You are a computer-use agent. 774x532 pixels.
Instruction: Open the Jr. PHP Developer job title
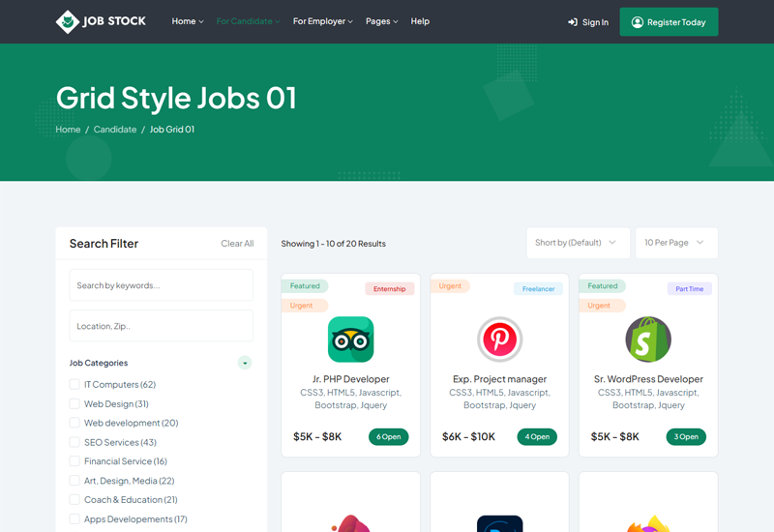click(x=350, y=379)
